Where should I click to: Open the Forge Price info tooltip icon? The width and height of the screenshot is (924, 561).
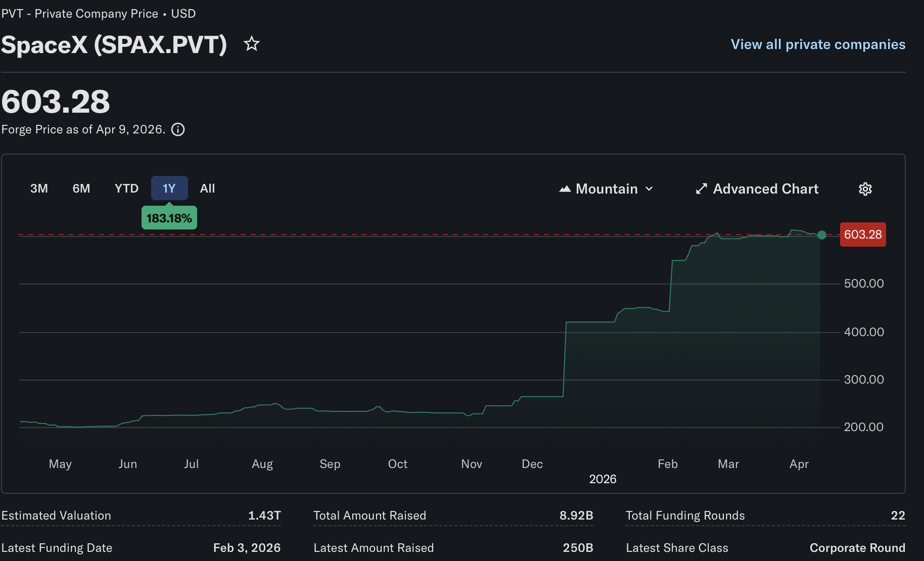coord(177,129)
